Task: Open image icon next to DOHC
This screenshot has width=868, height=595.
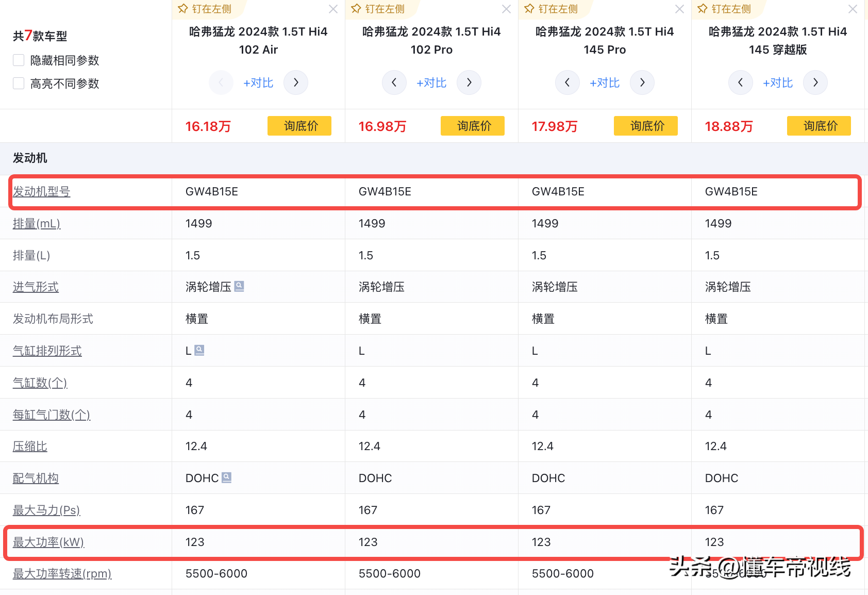Action: 227,477
